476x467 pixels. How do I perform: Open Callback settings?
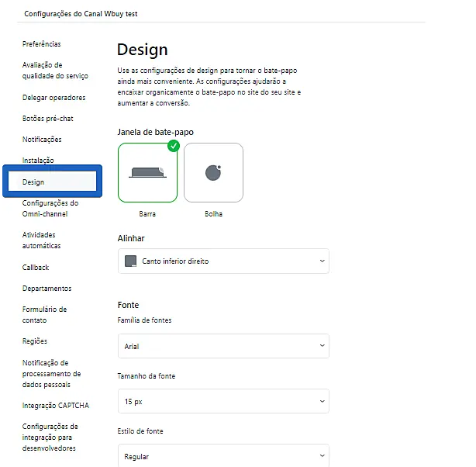pos(36,268)
